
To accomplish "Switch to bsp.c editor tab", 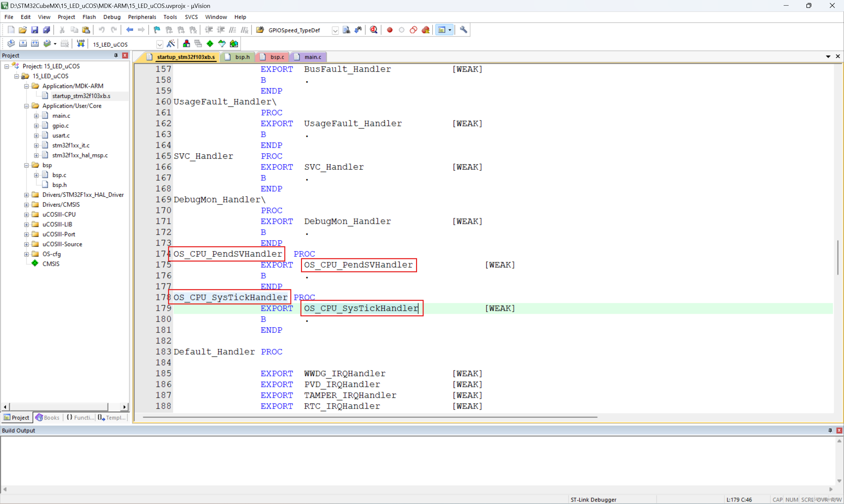I will (273, 57).
